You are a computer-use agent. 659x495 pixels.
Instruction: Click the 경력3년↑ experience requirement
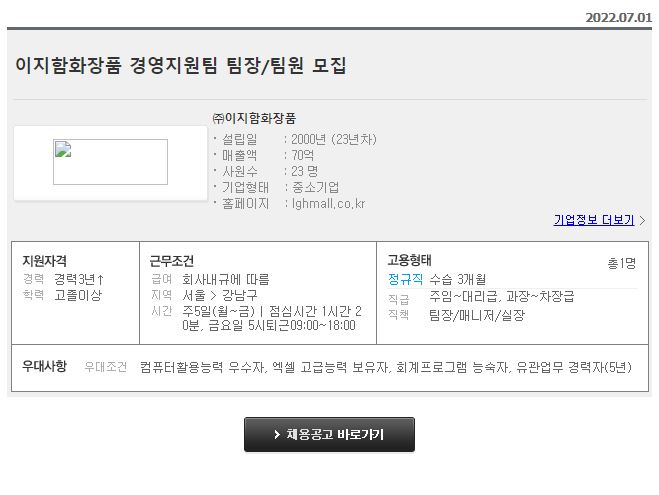pyautogui.click(x=79, y=279)
